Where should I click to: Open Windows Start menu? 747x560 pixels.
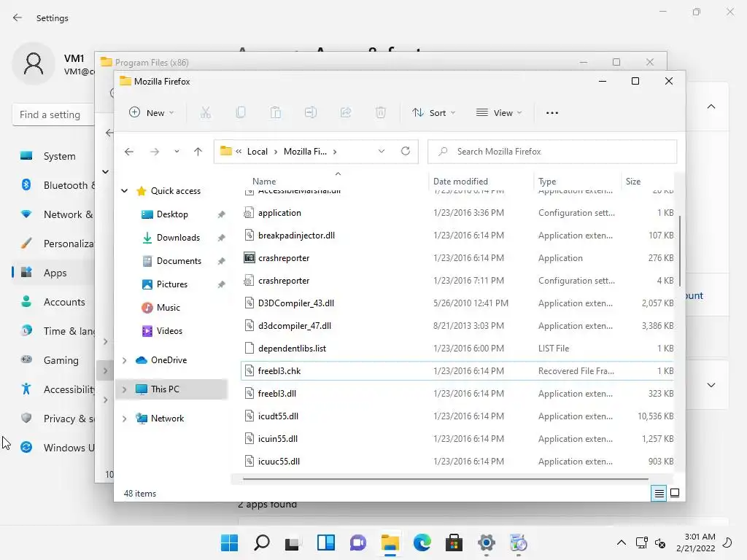pyautogui.click(x=230, y=542)
